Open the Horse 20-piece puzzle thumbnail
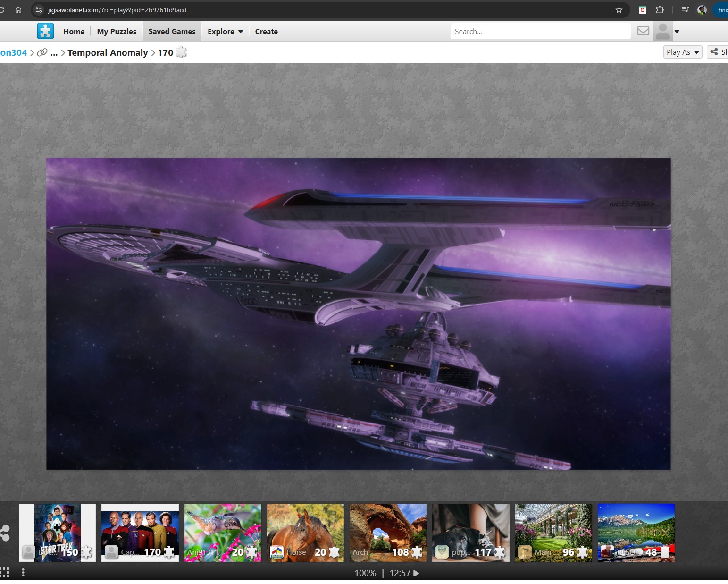This screenshot has width=728, height=584. point(305,533)
